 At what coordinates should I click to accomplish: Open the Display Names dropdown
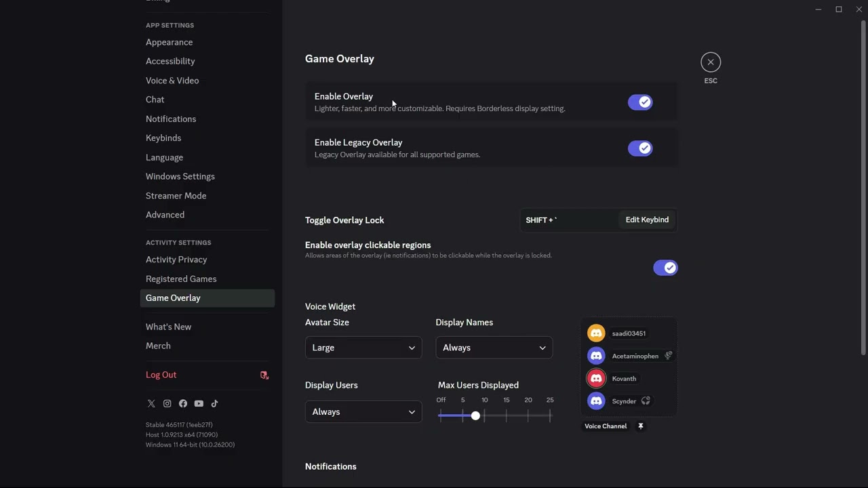(x=494, y=348)
